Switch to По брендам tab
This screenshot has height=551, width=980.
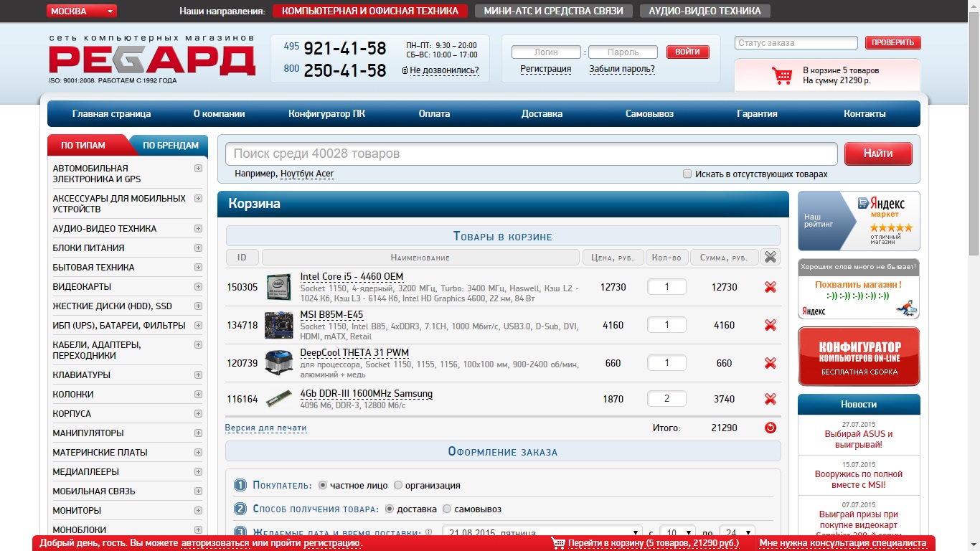pos(171,145)
